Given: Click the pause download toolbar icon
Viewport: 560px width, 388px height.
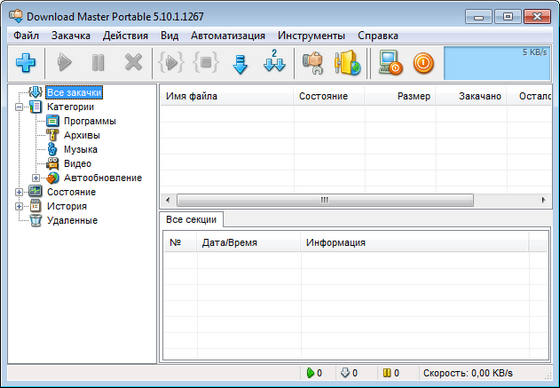Looking at the screenshot, I should tap(98, 63).
